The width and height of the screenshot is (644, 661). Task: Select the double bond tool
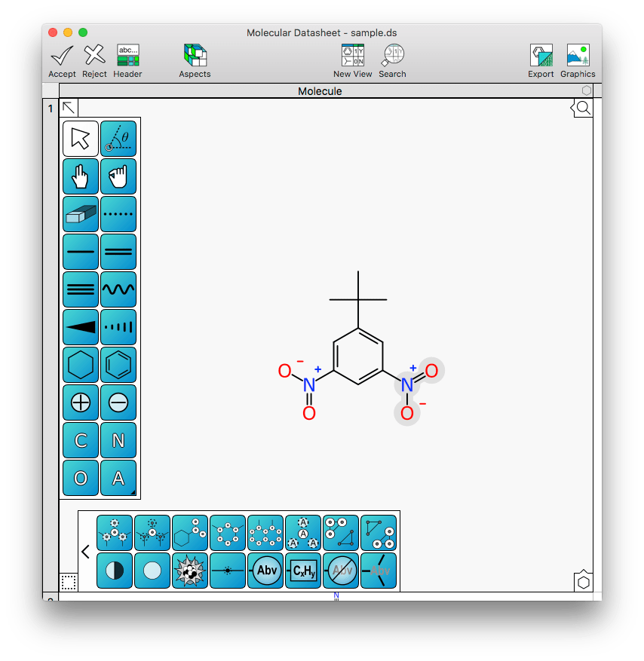pos(118,252)
